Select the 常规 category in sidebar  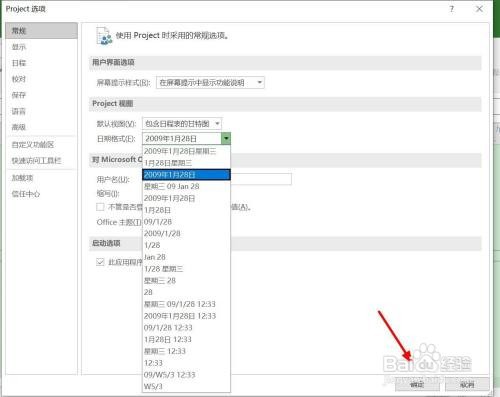(x=41, y=31)
